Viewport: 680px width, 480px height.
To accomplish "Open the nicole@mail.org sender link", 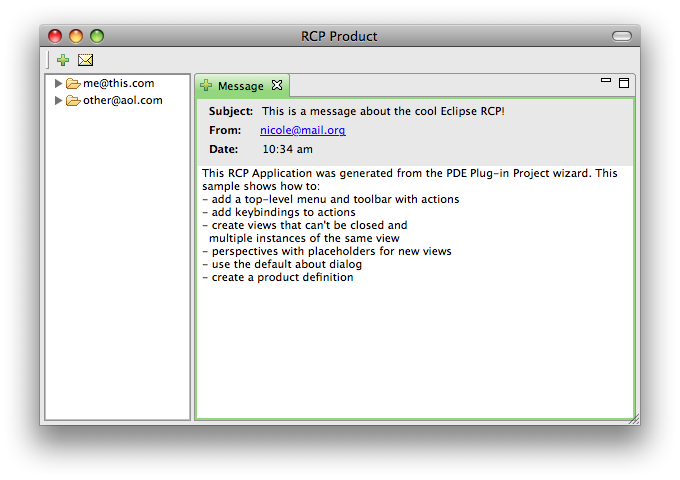I will pyautogui.click(x=303, y=130).
